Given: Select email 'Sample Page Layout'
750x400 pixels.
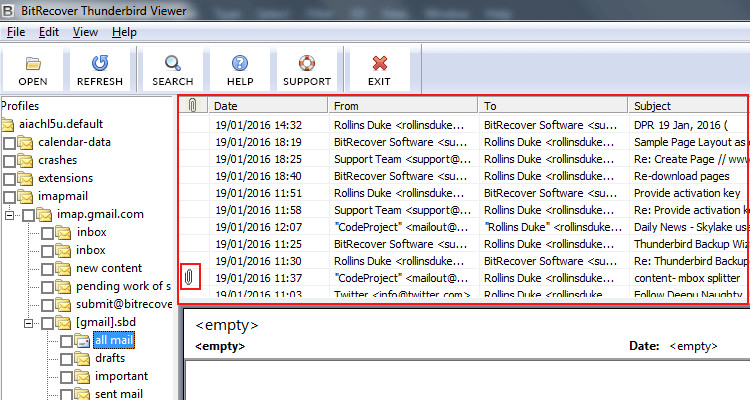Looking at the screenshot, I should click(463, 142).
